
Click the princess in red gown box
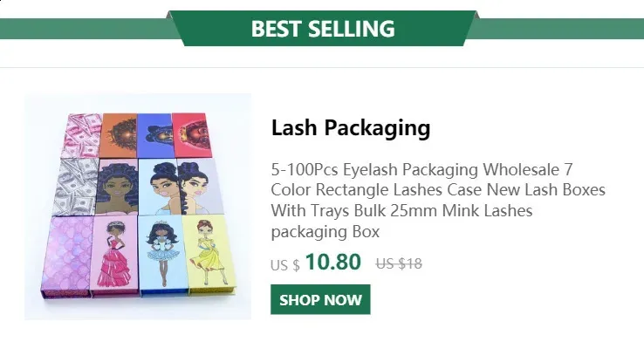click(x=114, y=255)
